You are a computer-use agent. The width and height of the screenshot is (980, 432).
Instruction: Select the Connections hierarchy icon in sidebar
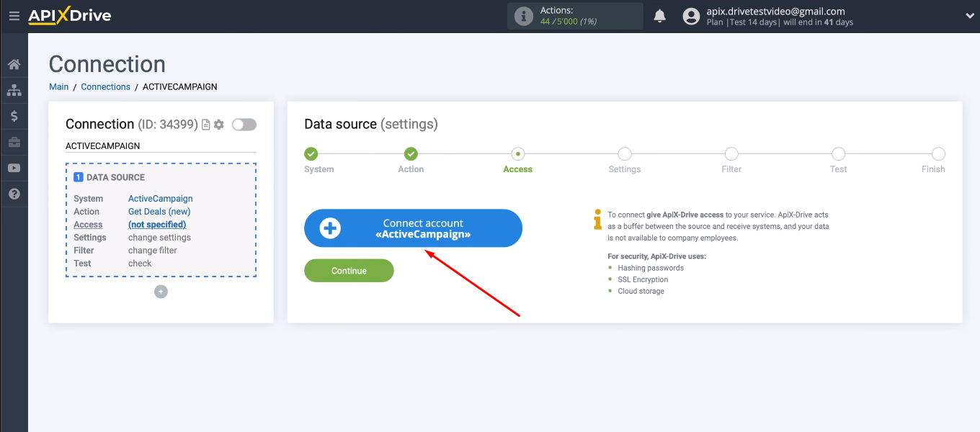point(14,90)
